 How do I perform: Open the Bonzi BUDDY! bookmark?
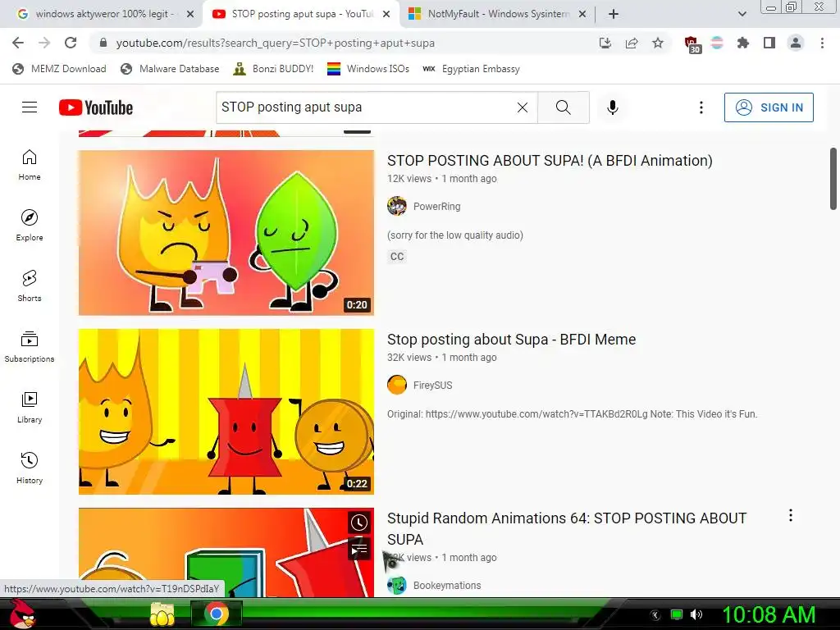pyautogui.click(x=274, y=69)
